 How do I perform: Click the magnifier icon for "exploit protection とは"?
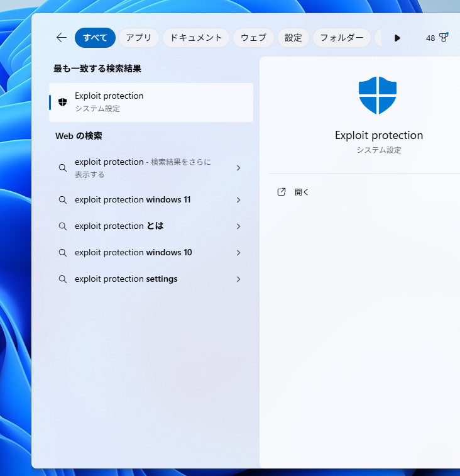point(62,226)
